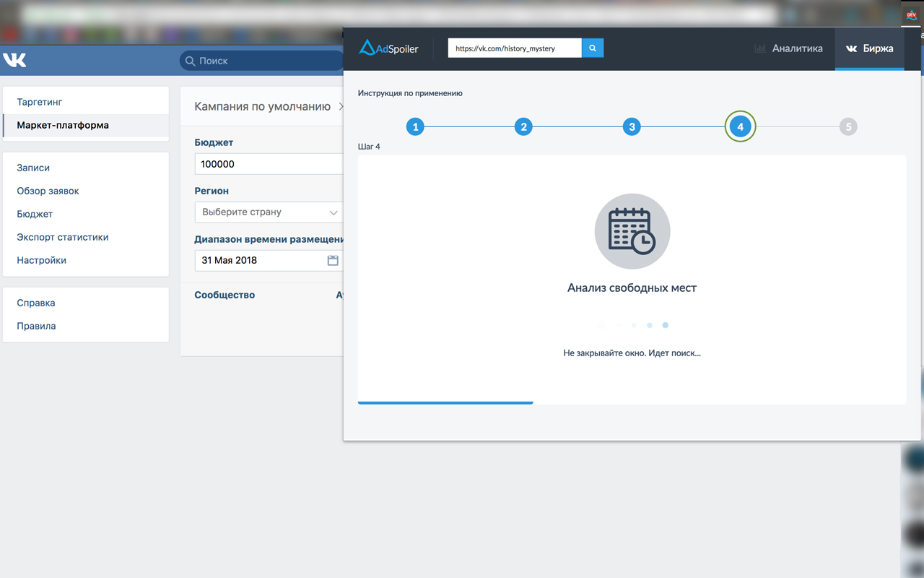Go to step 2 circle
The height and width of the screenshot is (578, 924).
tap(523, 126)
